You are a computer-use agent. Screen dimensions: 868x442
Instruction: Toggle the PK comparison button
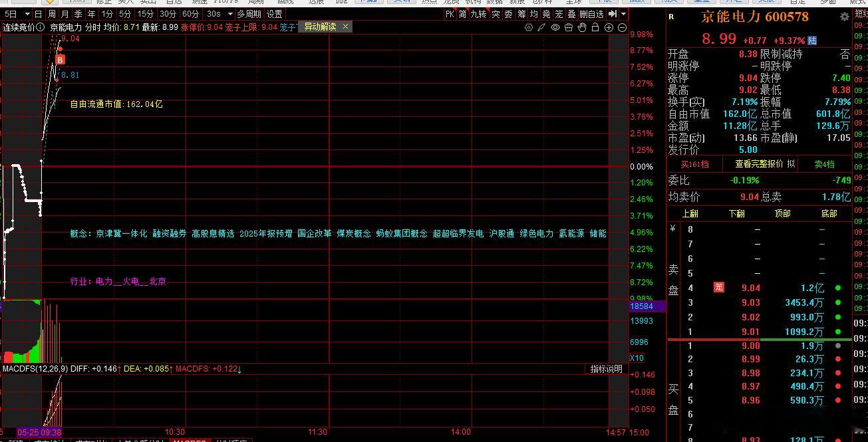click(x=450, y=14)
